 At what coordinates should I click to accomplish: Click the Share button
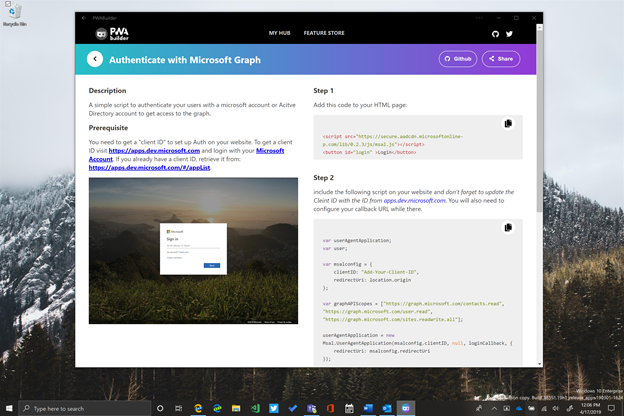501,59
